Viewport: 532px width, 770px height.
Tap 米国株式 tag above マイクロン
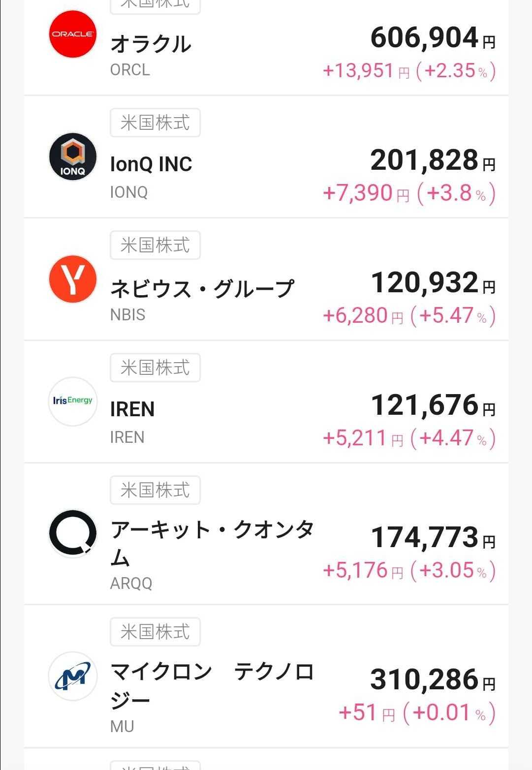pos(155,632)
